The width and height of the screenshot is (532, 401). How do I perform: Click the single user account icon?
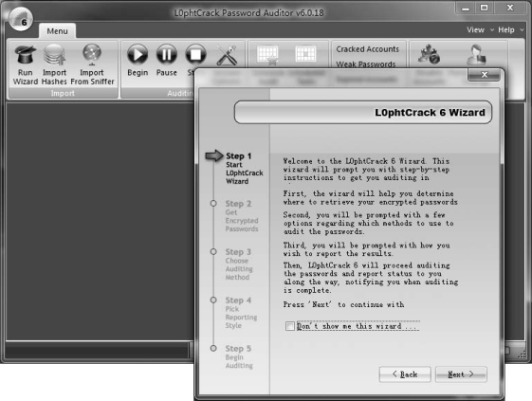click(x=476, y=55)
